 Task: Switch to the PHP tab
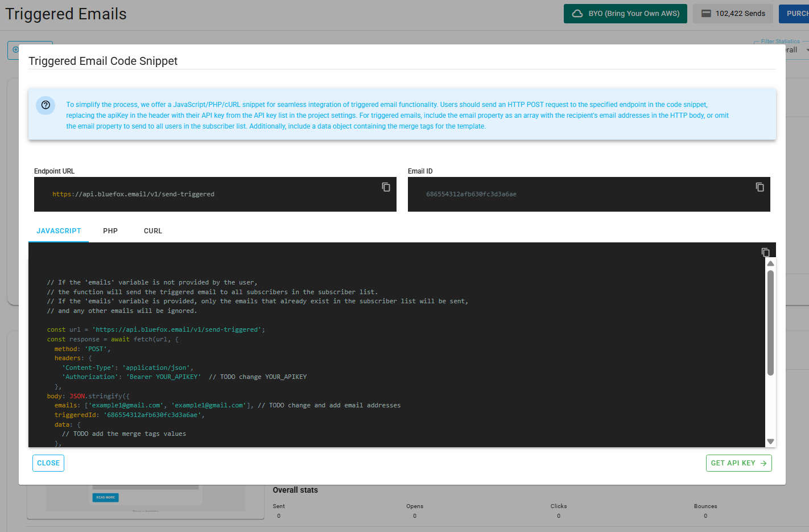point(110,230)
